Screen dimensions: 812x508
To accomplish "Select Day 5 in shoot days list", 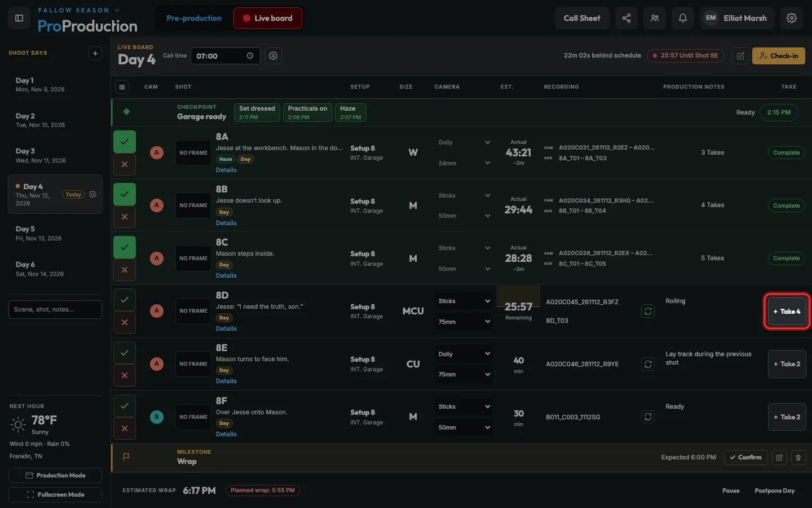I will pos(55,233).
